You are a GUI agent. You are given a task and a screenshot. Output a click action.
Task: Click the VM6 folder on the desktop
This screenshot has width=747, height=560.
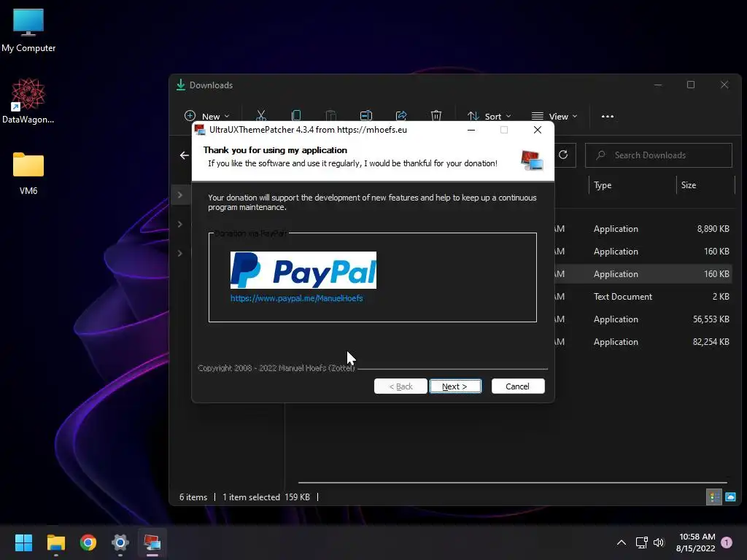(x=28, y=174)
